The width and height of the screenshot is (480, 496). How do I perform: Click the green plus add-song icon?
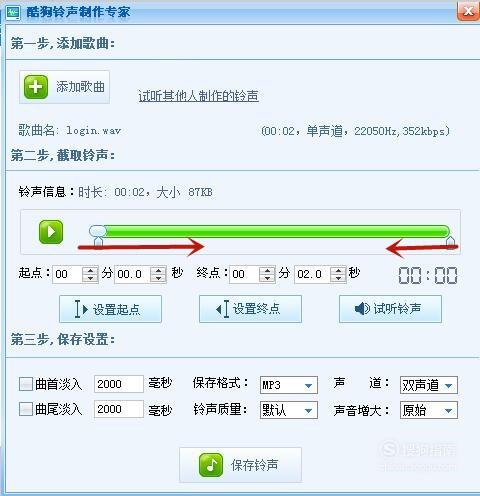click(x=36, y=87)
